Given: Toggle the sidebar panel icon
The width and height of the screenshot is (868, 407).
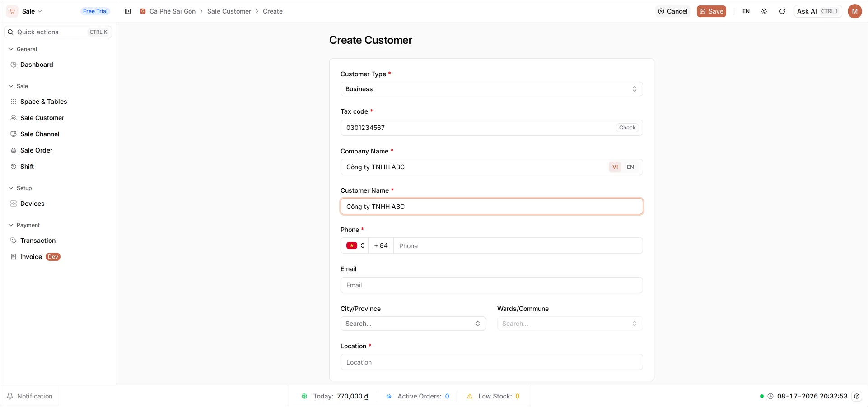Looking at the screenshot, I should click(x=128, y=11).
